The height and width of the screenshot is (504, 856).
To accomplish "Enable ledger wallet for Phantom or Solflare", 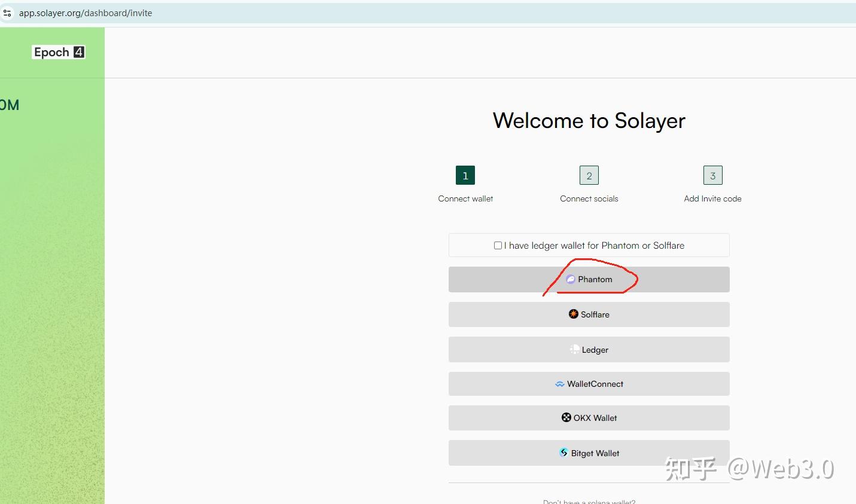I will pyautogui.click(x=498, y=245).
